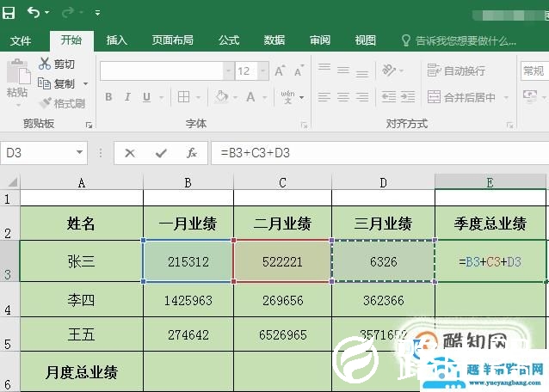Open the 合并后居中 dropdown arrow
This screenshot has height=392, width=549.
coord(506,97)
